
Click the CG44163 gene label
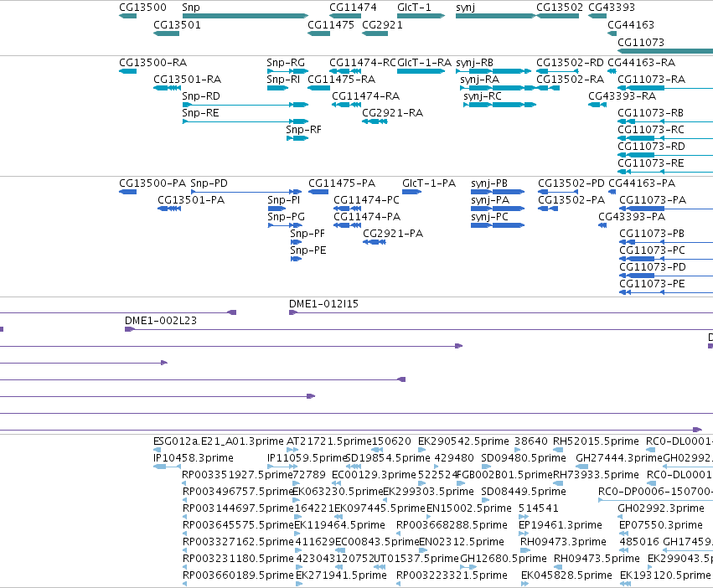[631, 25]
